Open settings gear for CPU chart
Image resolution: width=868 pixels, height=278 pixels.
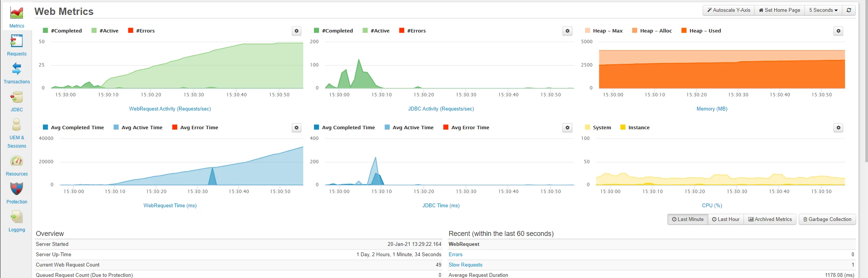click(839, 128)
